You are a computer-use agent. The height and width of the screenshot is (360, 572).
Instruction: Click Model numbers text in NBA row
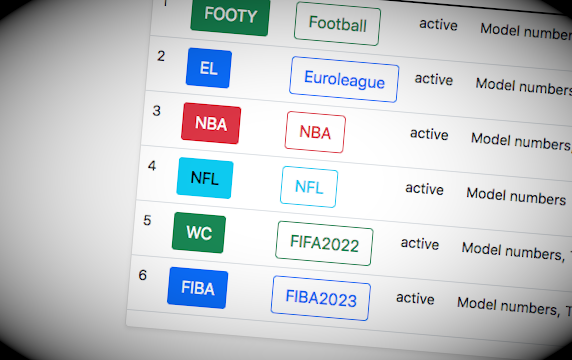[521, 142]
